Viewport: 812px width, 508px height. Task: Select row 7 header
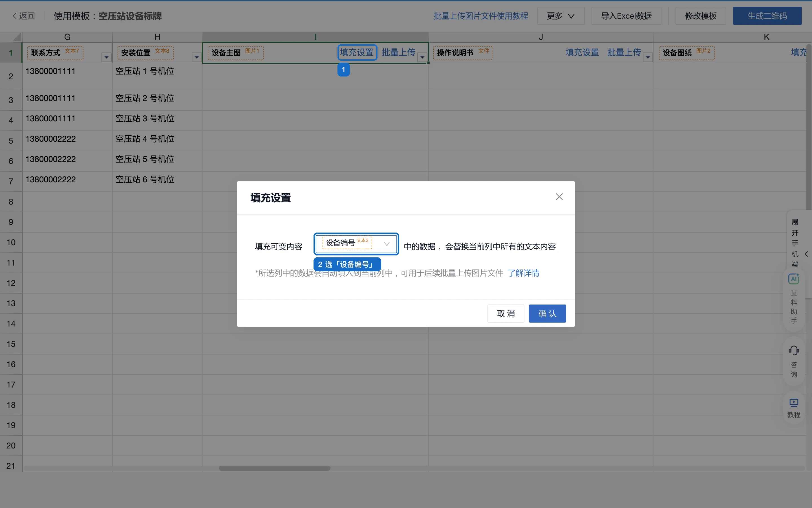pos(11,181)
